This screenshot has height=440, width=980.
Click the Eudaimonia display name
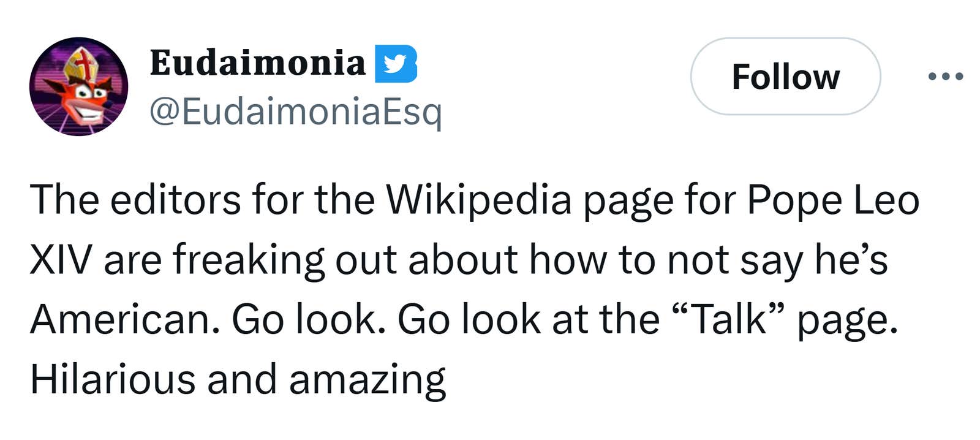coord(257,63)
